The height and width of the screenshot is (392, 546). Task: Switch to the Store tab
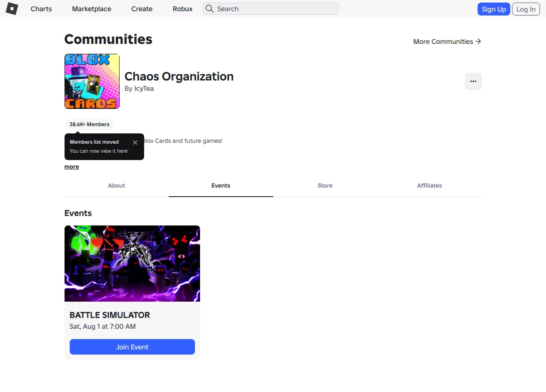tap(325, 185)
